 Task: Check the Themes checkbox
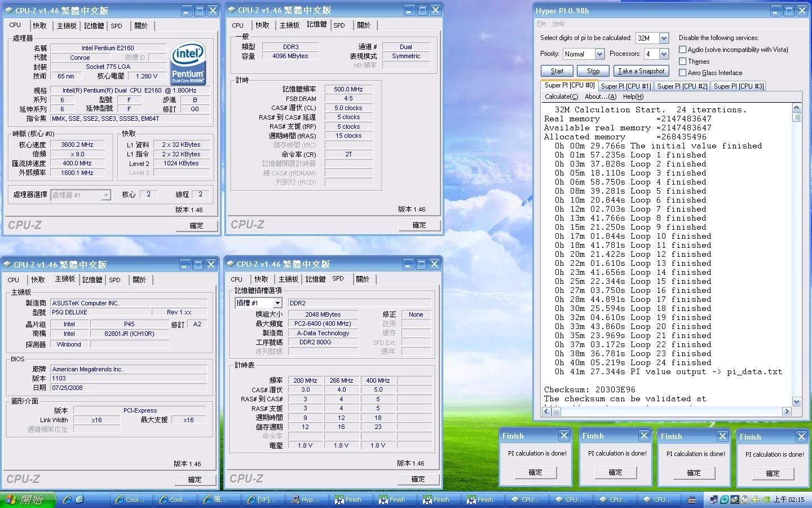682,62
